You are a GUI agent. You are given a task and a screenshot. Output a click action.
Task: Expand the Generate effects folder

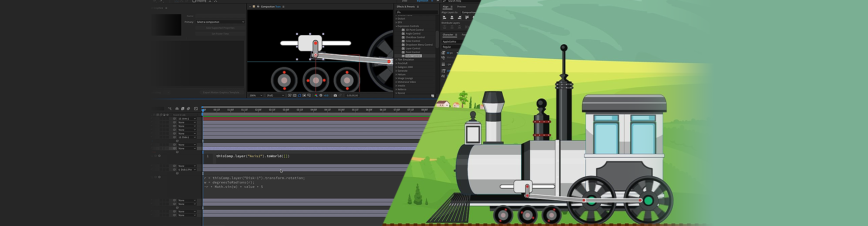coord(396,71)
